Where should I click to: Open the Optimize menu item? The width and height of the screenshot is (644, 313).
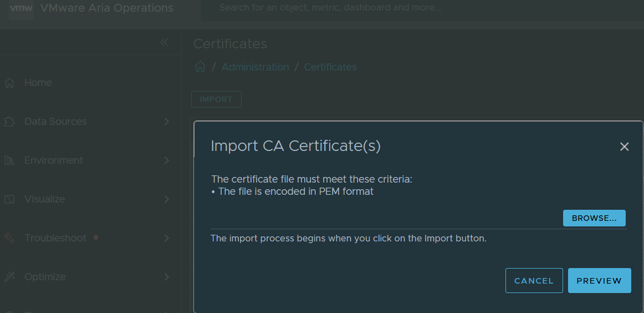click(x=45, y=277)
